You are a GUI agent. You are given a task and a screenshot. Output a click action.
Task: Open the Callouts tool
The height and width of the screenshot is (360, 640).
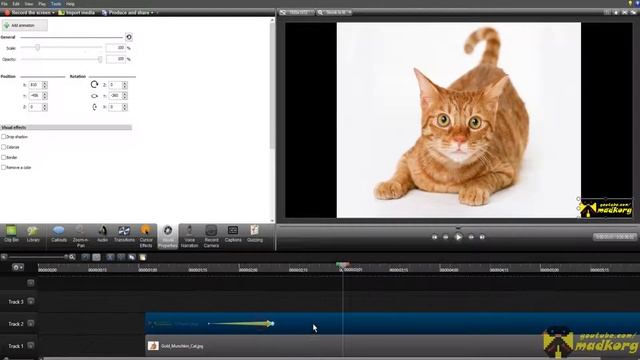(59, 235)
